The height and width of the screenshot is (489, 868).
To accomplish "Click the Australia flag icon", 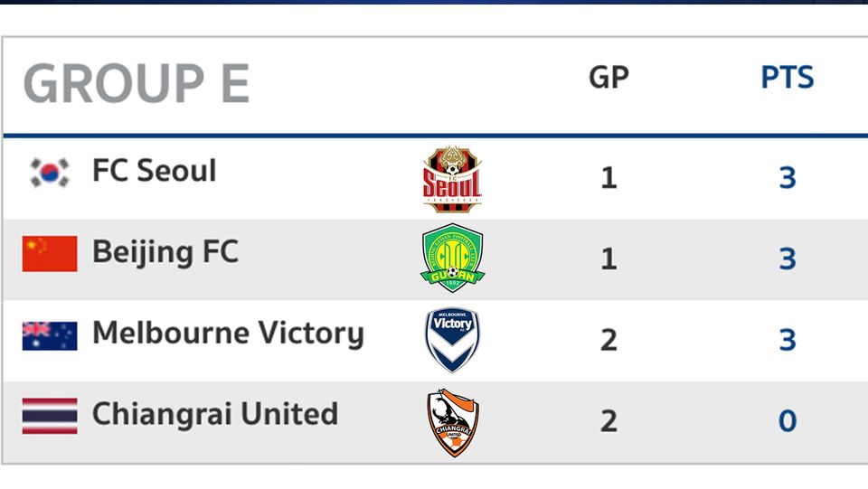I will pyautogui.click(x=50, y=335).
